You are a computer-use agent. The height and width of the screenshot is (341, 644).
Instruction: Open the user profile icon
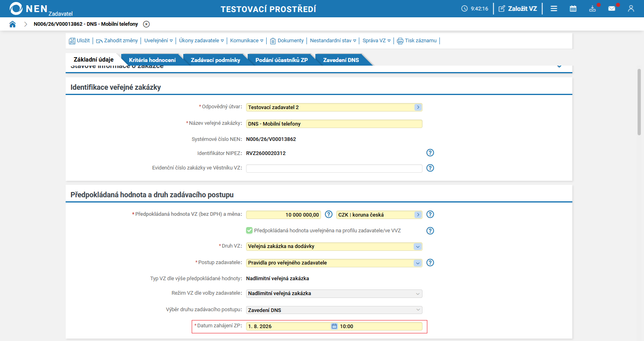tap(631, 8)
